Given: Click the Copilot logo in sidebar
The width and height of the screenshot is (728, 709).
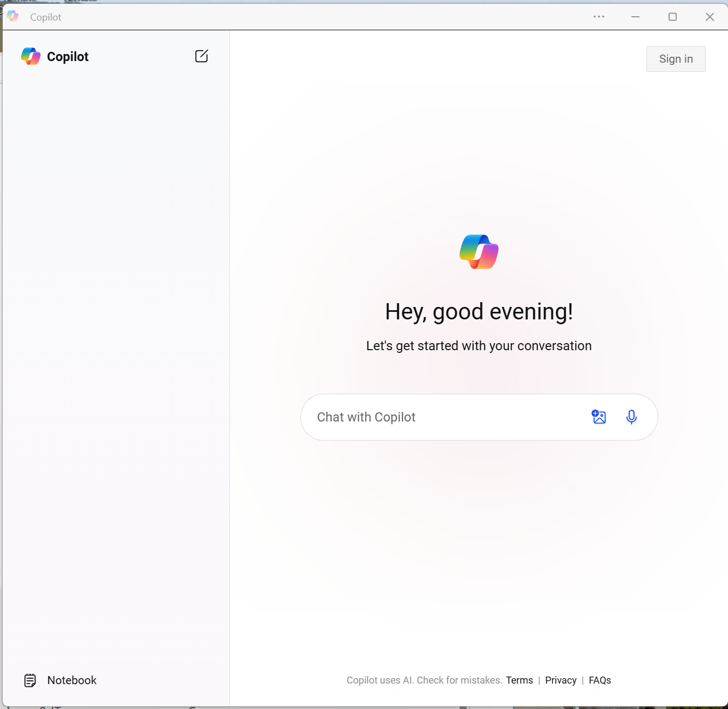Looking at the screenshot, I should pyautogui.click(x=31, y=56).
